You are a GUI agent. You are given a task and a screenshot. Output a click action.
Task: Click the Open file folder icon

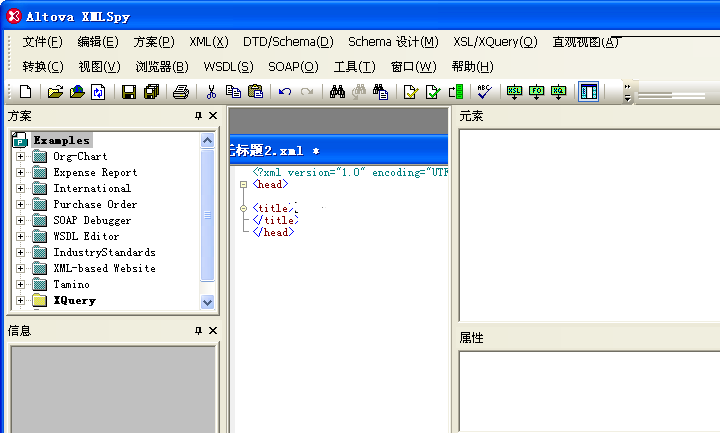55,92
